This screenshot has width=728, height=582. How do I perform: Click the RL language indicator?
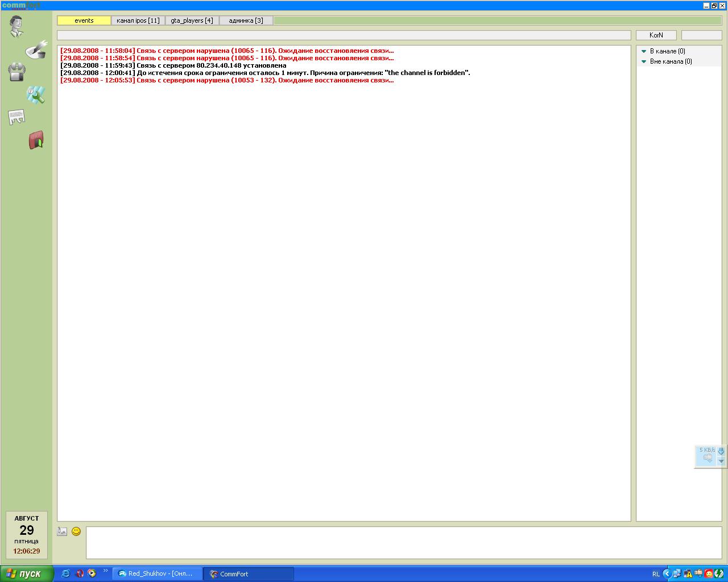coord(656,574)
